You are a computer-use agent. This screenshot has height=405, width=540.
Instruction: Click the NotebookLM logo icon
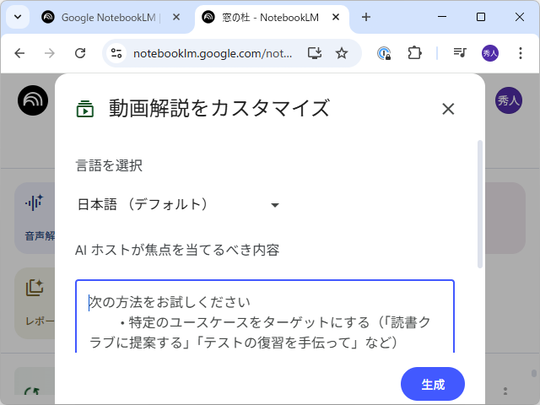(33, 100)
